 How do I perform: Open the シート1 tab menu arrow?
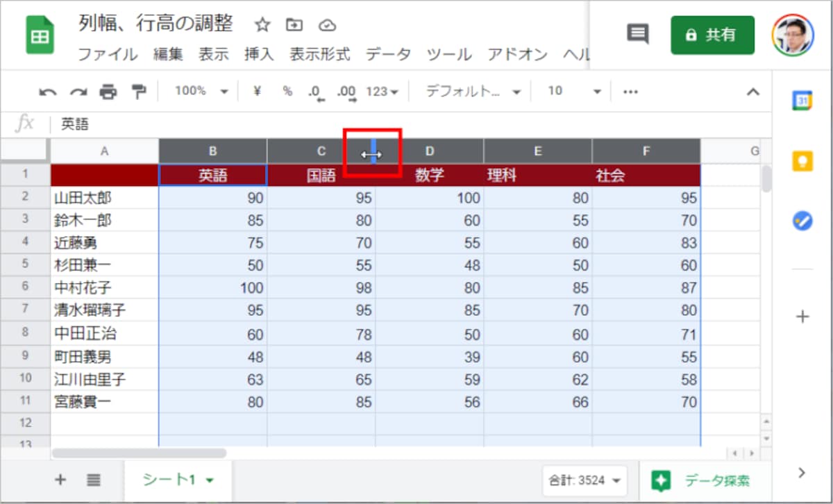[x=210, y=480]
